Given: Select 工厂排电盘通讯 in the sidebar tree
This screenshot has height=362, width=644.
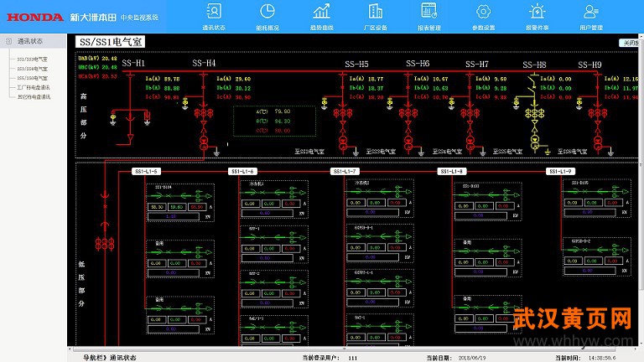Looking at the screenshot, I should coord(34,87).
